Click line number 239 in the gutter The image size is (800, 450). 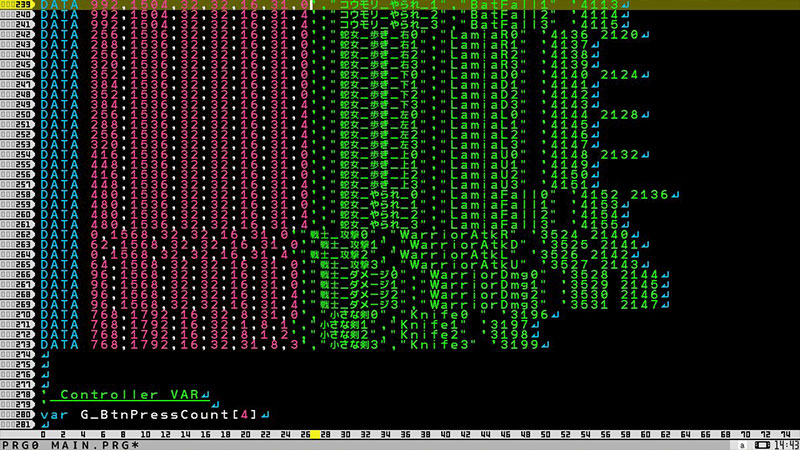[x=20, y=5]
